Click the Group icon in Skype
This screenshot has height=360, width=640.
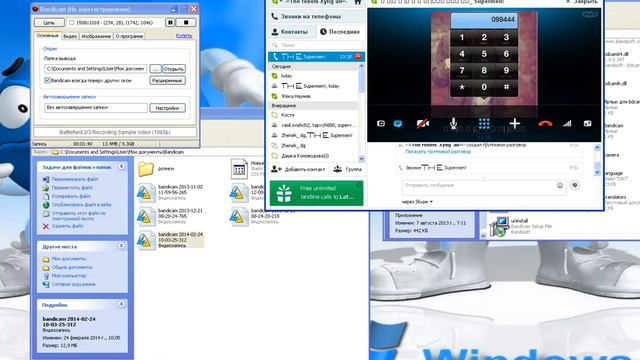pos(337,169)
